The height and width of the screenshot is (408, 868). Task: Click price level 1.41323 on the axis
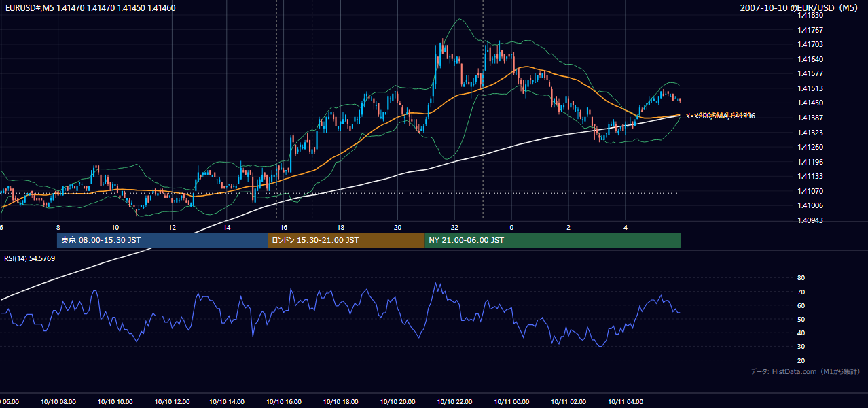coord(810,133)
